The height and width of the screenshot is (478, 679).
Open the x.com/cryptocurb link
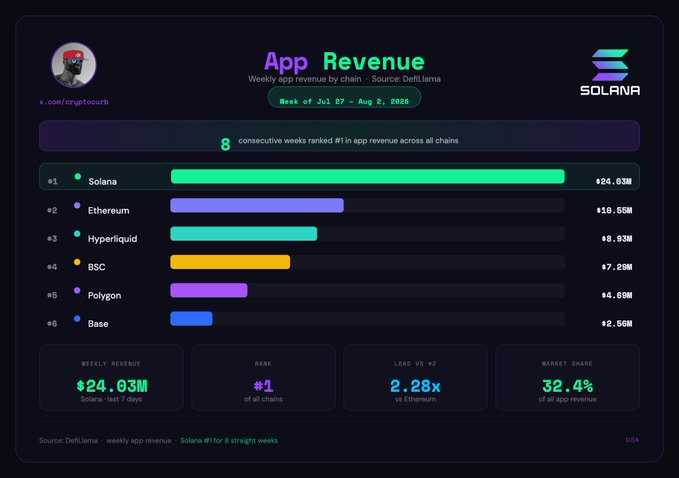[74, 102]
